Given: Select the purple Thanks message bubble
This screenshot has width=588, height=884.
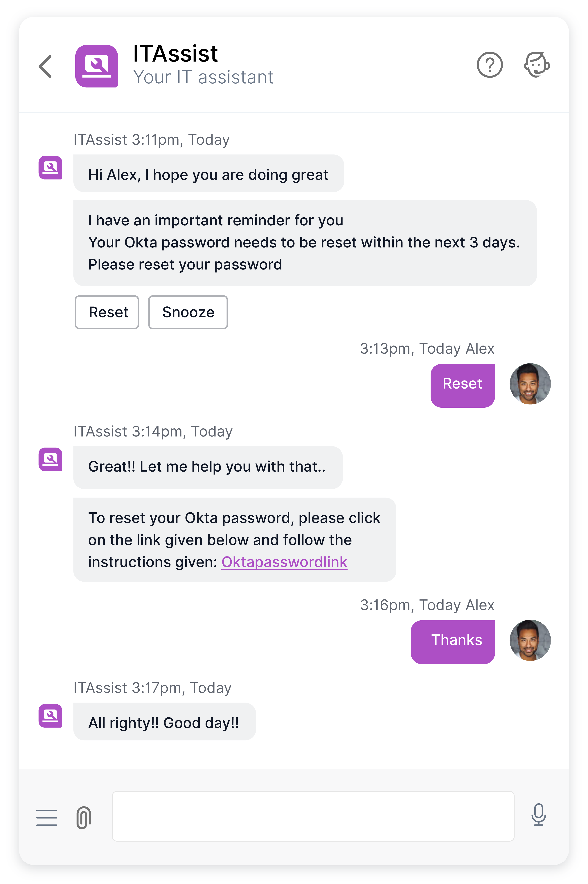Looking at the screenshot, I should [453, 642].
